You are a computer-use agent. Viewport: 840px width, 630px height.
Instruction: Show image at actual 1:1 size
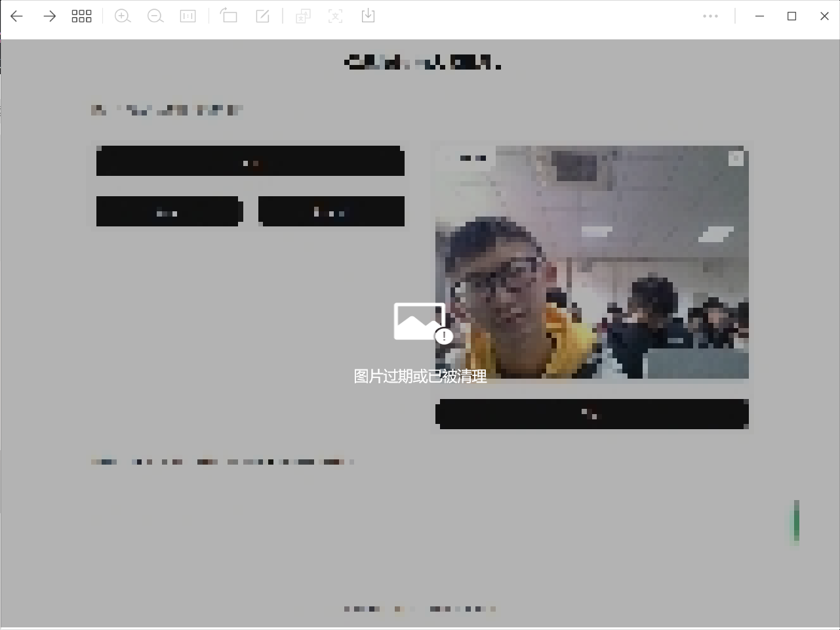pos(188,16)
